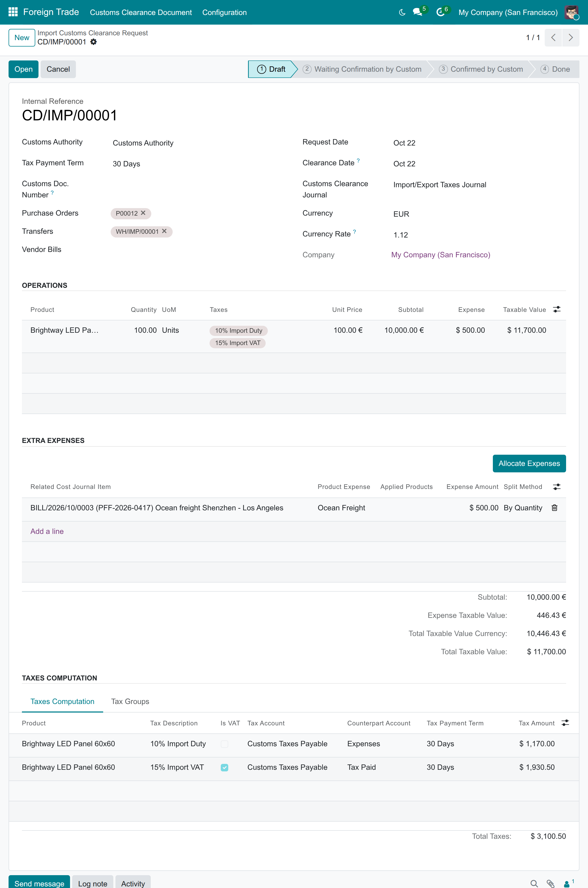
Task: Toggle dark mode moon icon
Action: pos(402,12)
